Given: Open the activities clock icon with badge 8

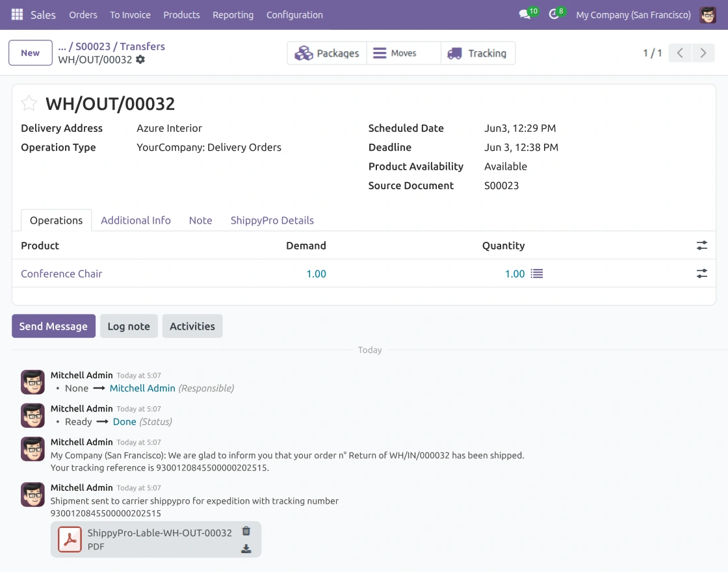Looking at the screenshot, I should (553, 14).
